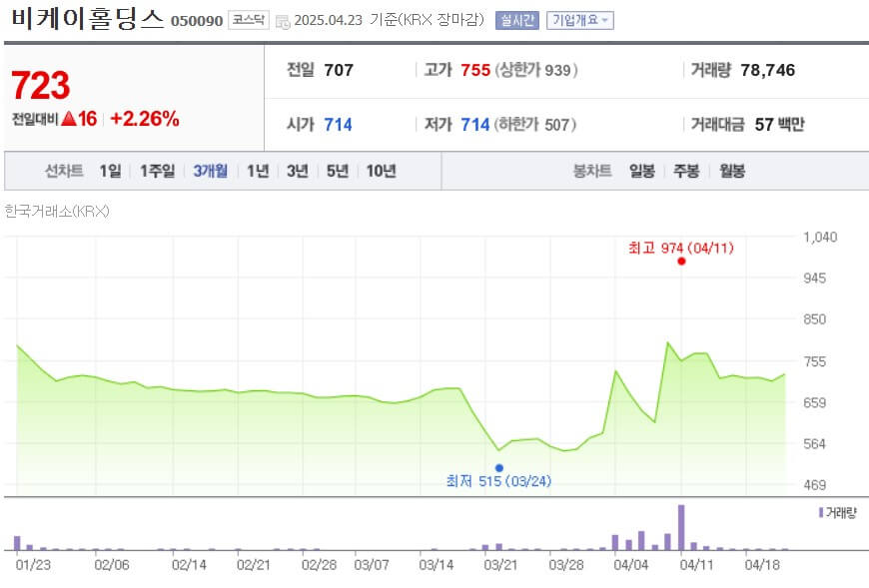Select the 5년 period tab
The height and width of the screenshot is (588, 869).
pyautogui.click(x=337, y=171)
